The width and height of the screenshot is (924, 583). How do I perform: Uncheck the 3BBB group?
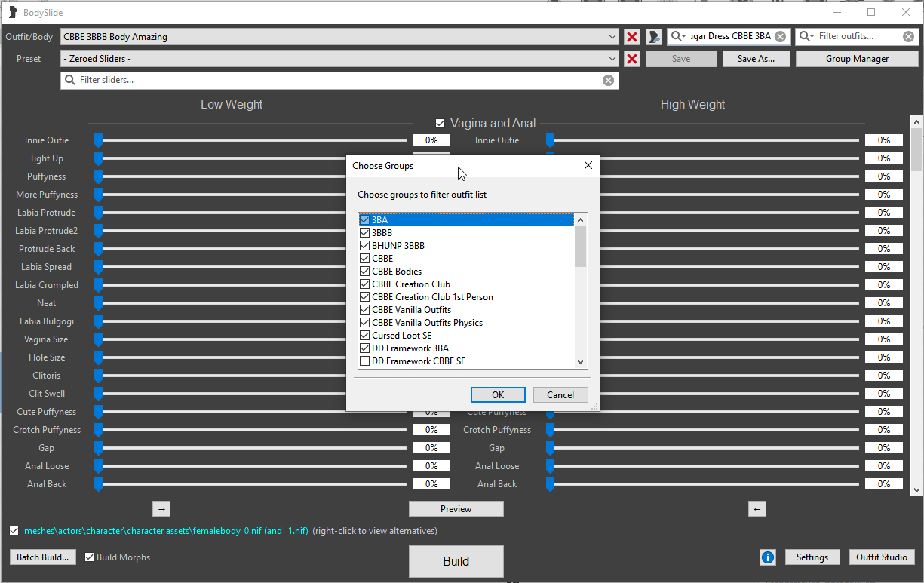tap(365, 233)
